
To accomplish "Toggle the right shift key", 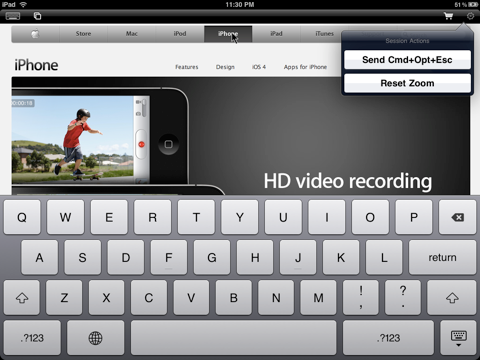I will tap(452, 298).
